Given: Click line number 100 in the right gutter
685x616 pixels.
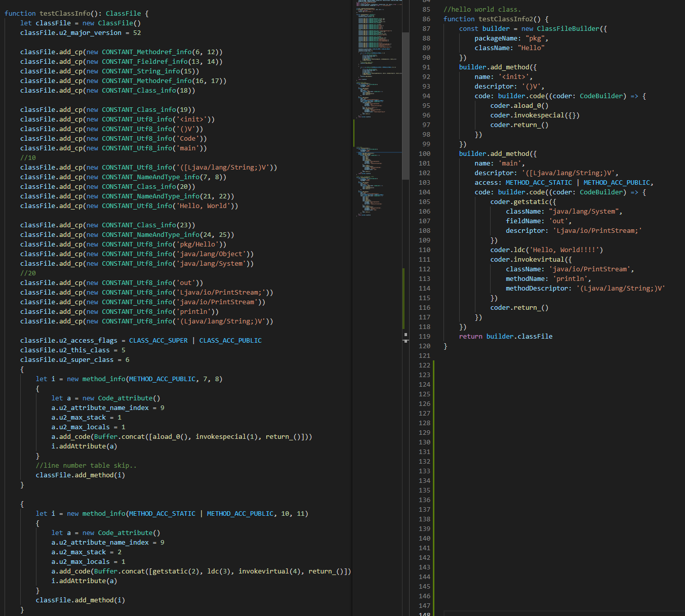Looking at the screenshot, I should pos(425,154).
